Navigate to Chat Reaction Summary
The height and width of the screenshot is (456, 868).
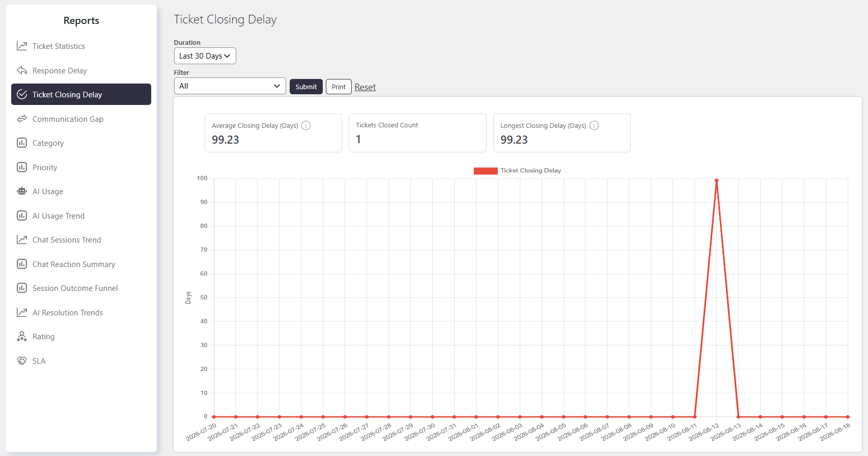(81, 264)
